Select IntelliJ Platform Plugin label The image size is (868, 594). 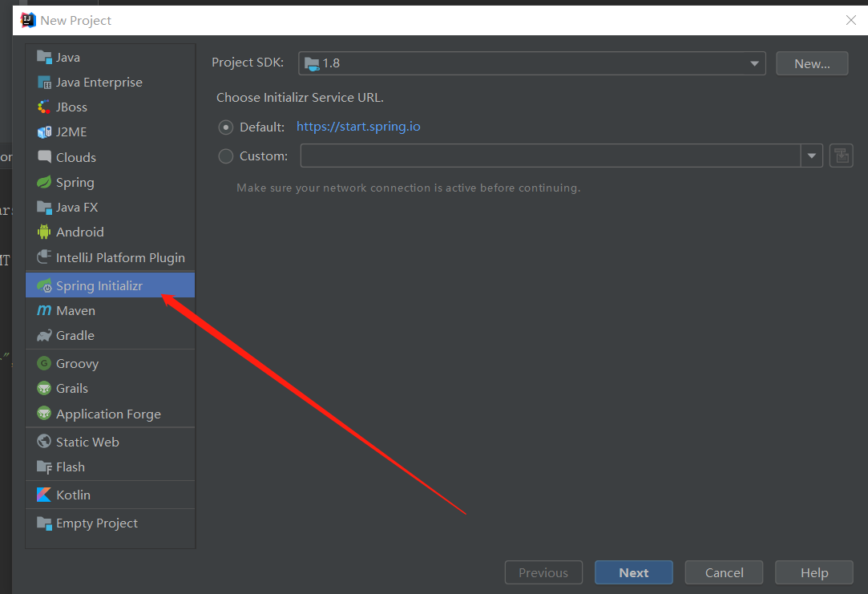point(120,257)
